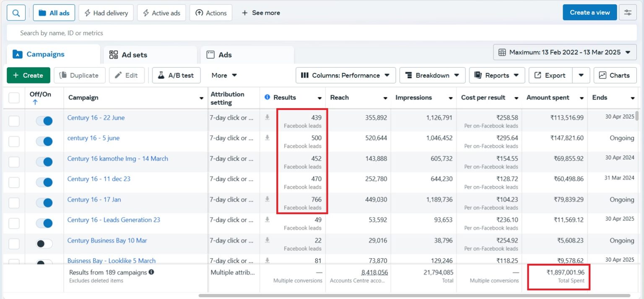644x299 pixels.
Task: Click download icon in Century 16 - 22 June row
Action: tap(267, 117)
